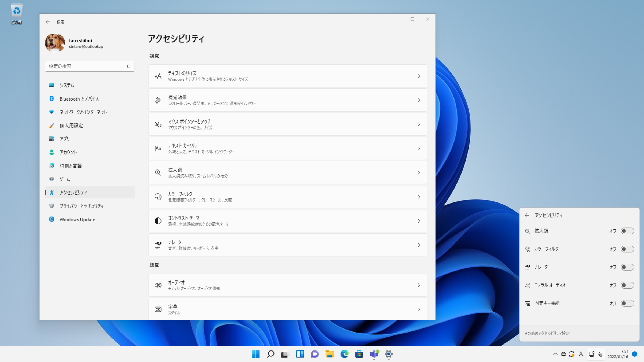Turn on カラー フィルター in the flyout
Screen dimensions: 644x362
[628, 249]
